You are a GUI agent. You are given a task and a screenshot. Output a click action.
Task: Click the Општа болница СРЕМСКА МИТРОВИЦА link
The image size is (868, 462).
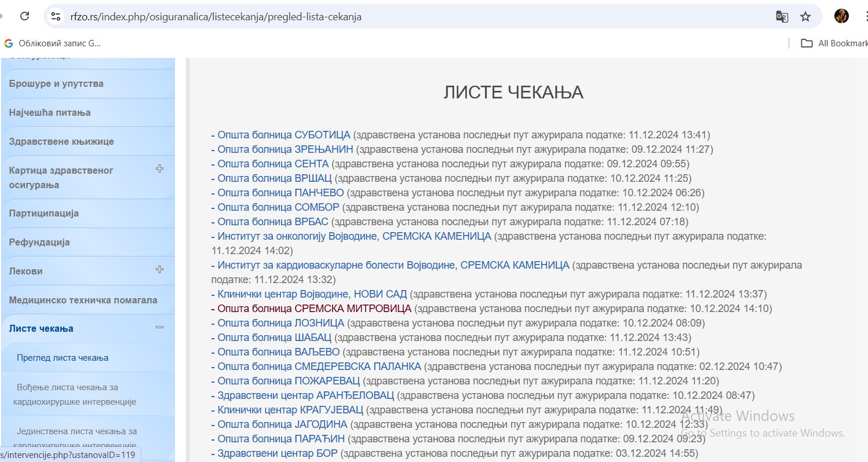pos(314,309)
